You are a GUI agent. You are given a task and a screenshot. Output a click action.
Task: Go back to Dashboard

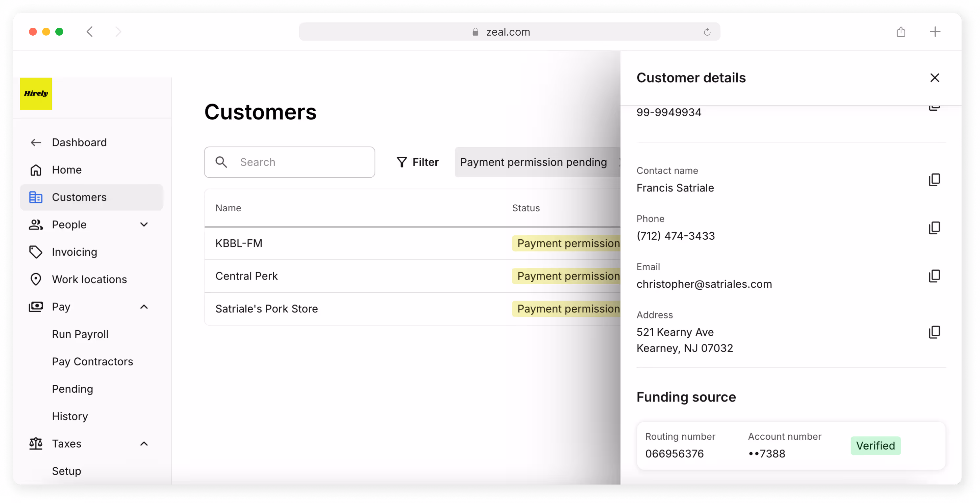[79, 142]
